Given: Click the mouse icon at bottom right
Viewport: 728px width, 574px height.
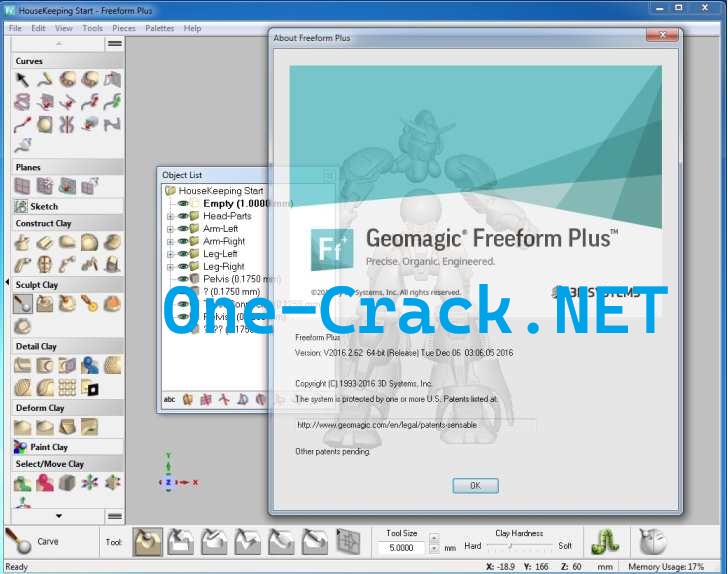Looking at the screenshot, I should tap(652, 542).
